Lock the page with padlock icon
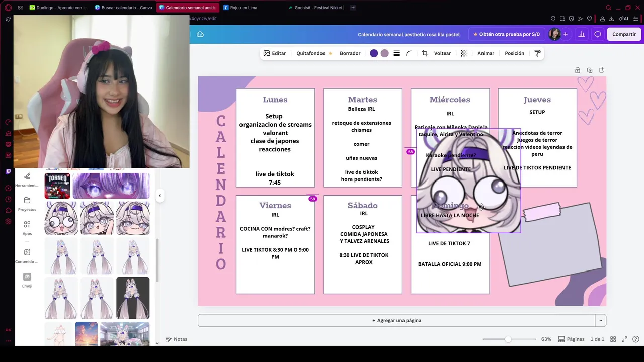This screenshot has width=644, height=362. [578, 70]
